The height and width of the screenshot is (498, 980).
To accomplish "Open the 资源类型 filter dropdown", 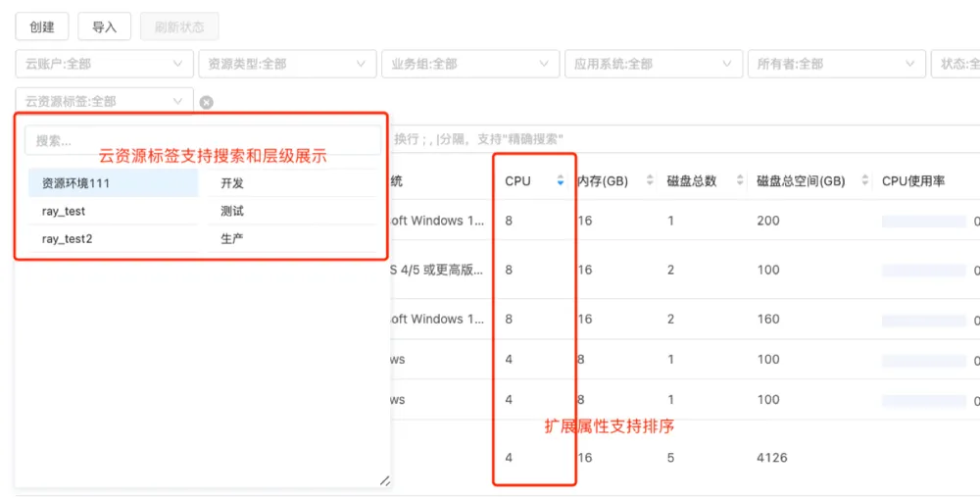I will 287,64.
